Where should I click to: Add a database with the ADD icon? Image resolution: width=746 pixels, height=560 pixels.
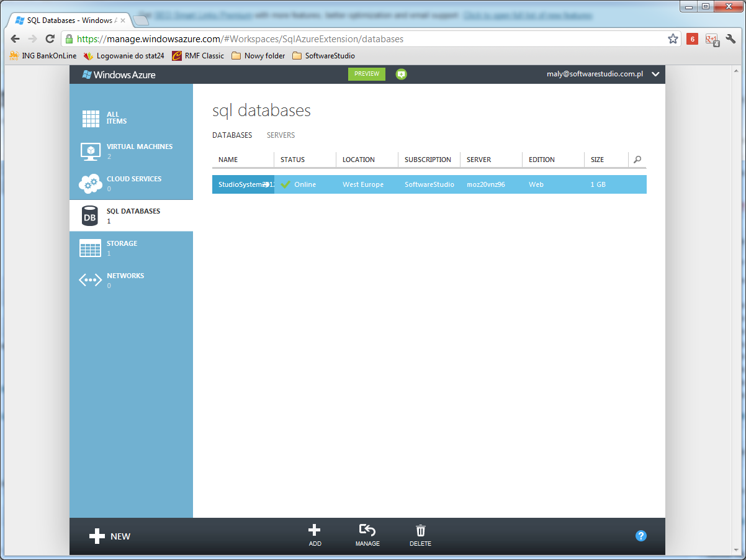tap(315, 530)
